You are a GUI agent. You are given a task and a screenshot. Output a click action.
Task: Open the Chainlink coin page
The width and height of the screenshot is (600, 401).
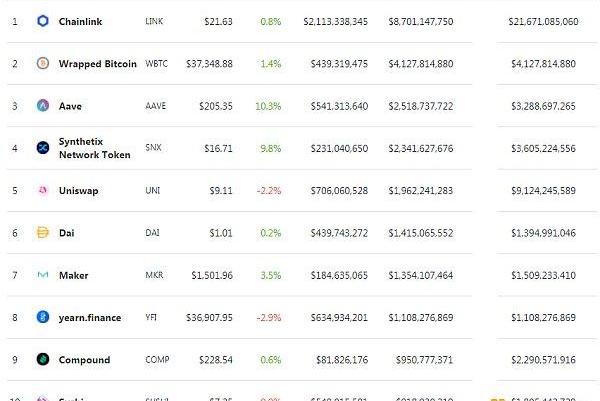click(80, 21)
